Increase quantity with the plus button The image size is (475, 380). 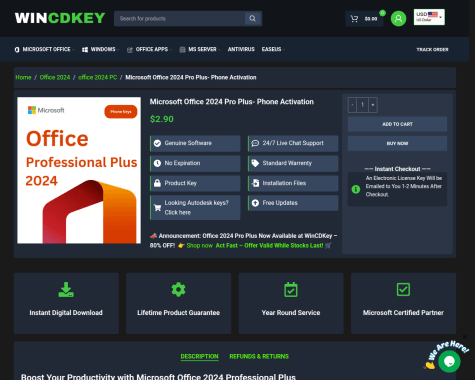click(x=373, y=105)
